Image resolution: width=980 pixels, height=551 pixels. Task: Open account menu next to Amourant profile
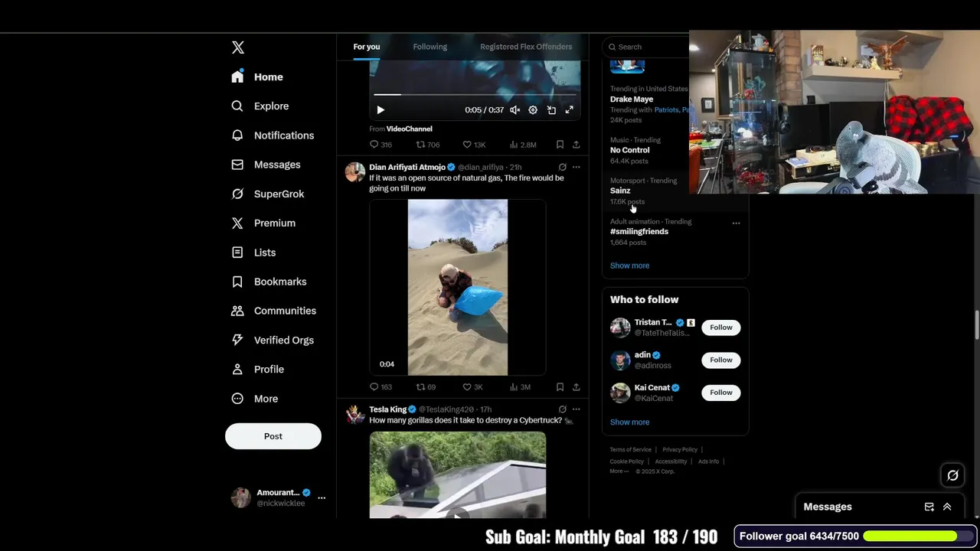tap(322, 497)
